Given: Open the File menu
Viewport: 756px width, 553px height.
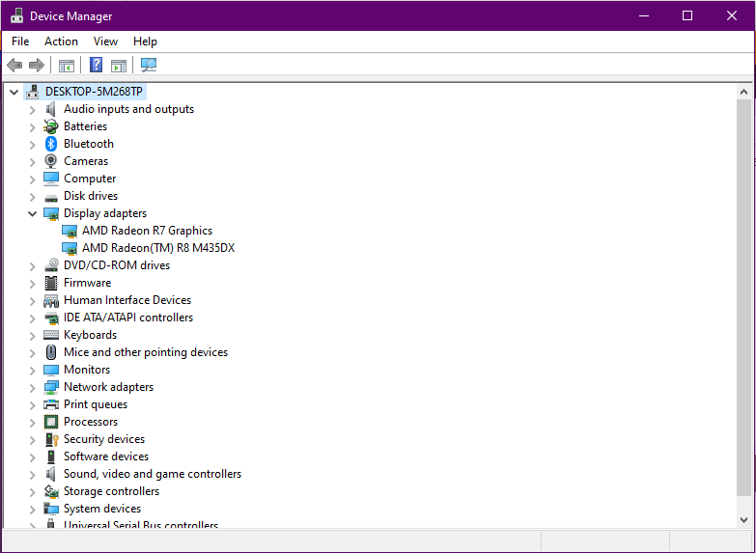Looking at the screenshot, I should pos(20,41).
